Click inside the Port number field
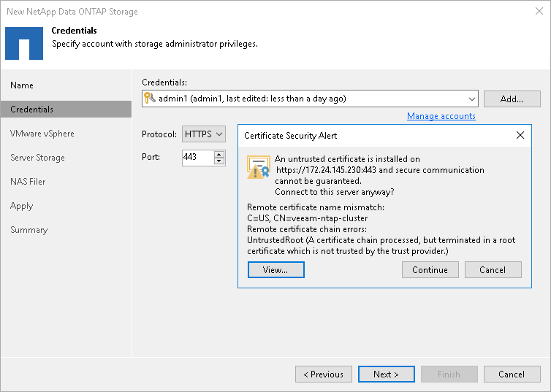 point(197,157)
